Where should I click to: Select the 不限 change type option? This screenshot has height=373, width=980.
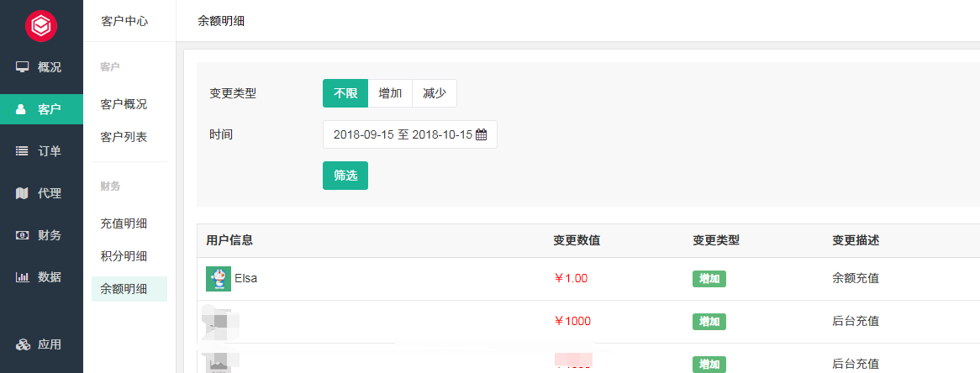pos(345,94)
